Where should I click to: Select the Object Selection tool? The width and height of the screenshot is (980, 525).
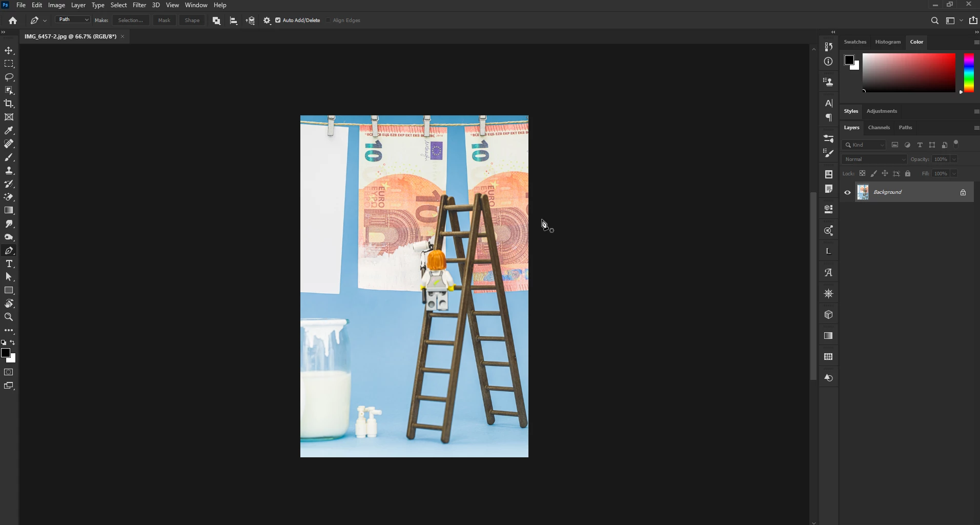(x=9, y=90)
